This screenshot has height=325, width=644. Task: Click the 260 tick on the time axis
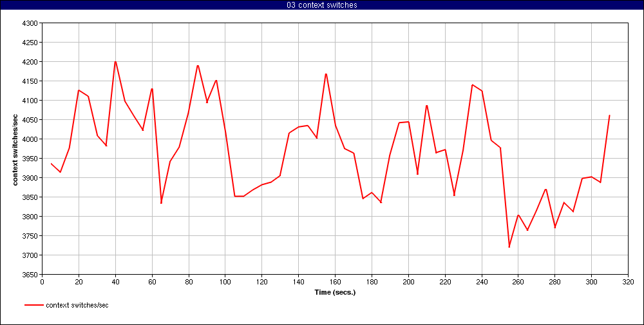coord(518,282)
